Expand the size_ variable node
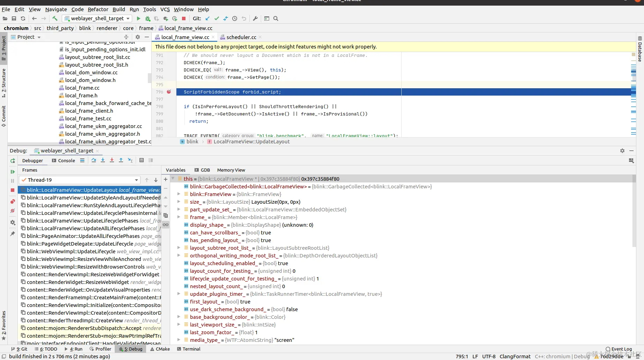 point(179,202)
